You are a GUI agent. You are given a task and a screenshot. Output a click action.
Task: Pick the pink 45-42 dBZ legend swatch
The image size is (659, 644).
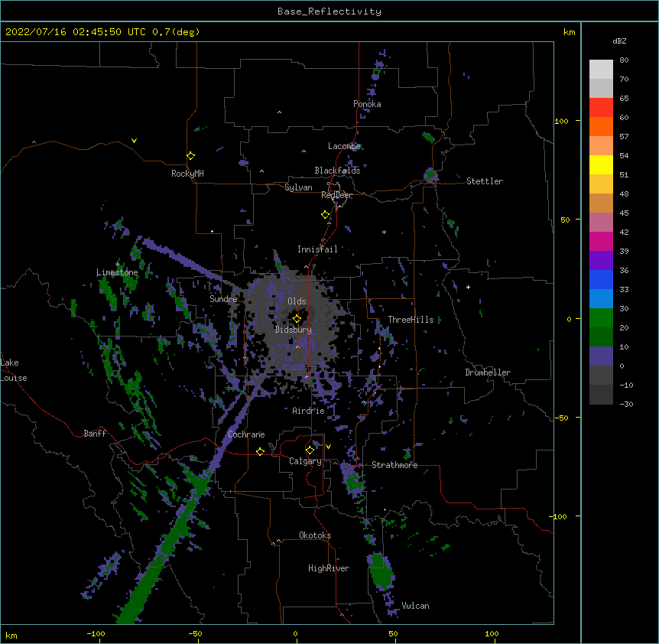click(601, 223)
